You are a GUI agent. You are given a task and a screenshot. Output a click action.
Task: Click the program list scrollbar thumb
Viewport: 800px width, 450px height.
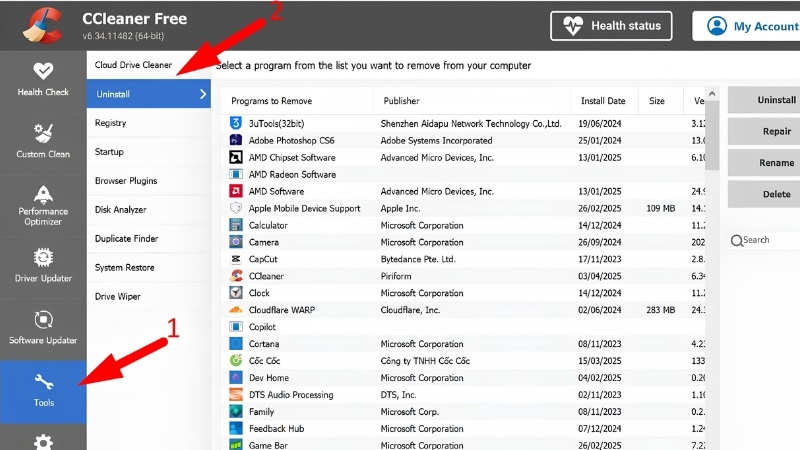tap(712, 135)
